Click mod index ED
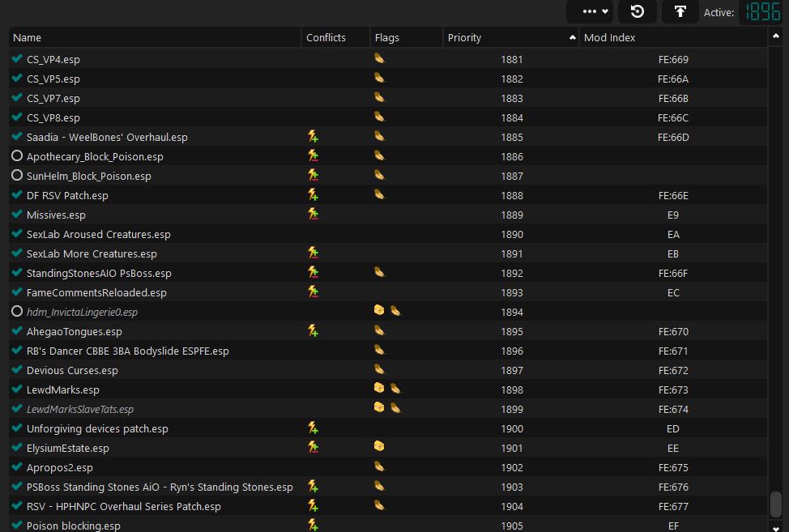This screenshot has width=789, height=532. [673, 428]
